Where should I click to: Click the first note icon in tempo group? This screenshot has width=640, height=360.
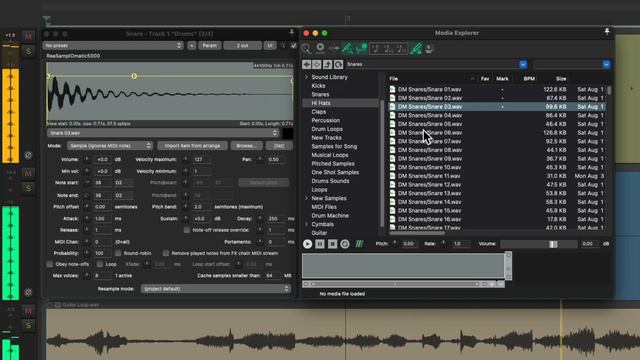click(x=376, y=49)
